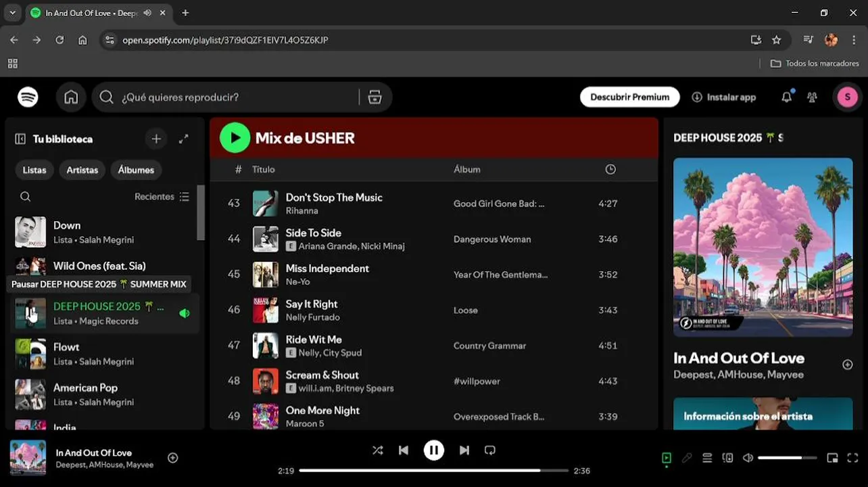Open Rihanna artist link
The width and height of the screenshot is (868, 487).
pos(302,210)
